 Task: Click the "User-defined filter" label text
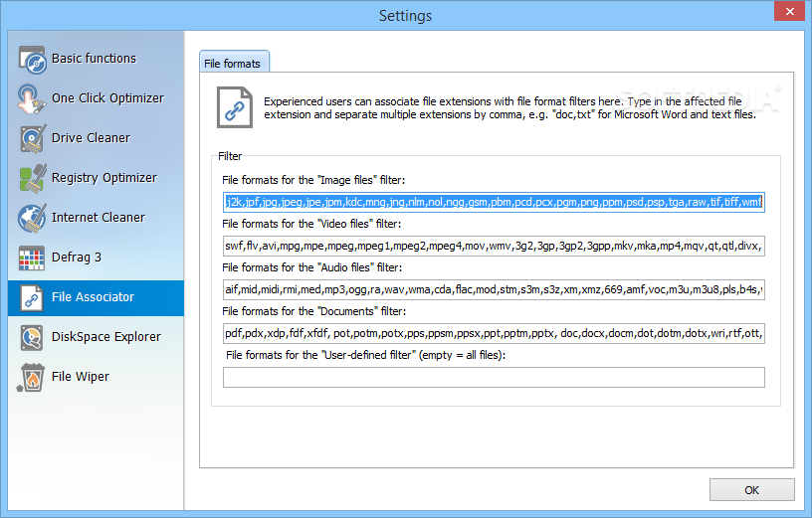(365, 355)
